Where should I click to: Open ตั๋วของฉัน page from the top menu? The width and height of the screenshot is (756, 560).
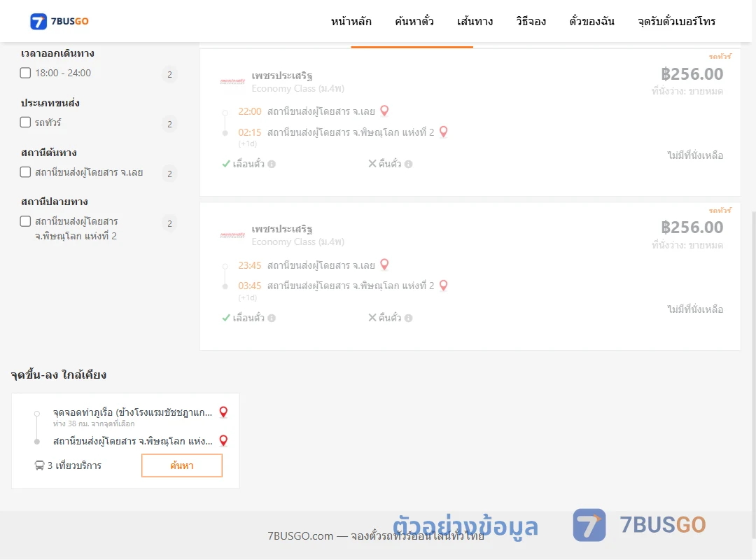pyautogui.click(x=591, y=21)
